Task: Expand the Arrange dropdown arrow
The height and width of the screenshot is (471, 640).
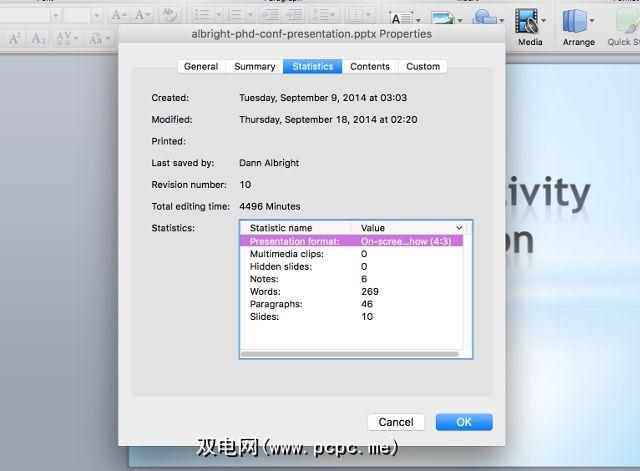Action: (591, 20)
